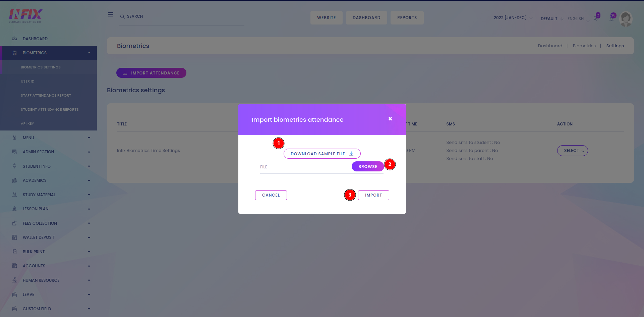Click 'Send sms to staff : No' text
The width and height of the screenshot is (644, 317).
coord(470,159)
